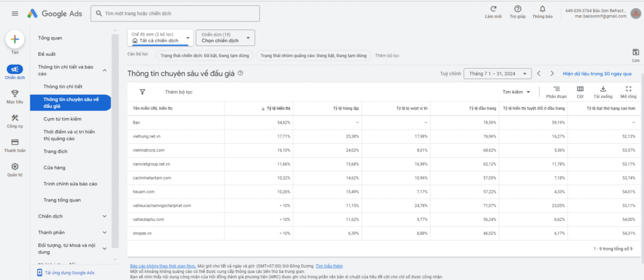Viewport: 644px width, 280px height.
Task: Click search magnifier icon in search bar
Action: [x=99, y=14]
